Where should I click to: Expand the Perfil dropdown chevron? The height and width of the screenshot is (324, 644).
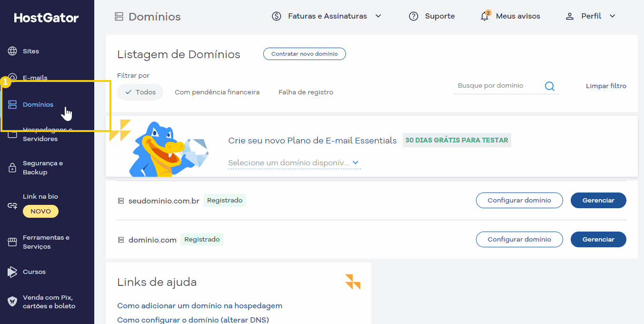[x=613, y=16]
